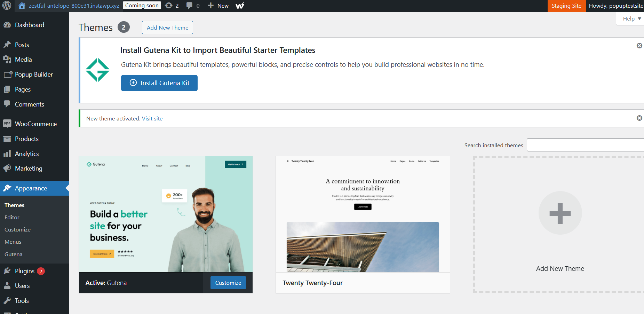Click the plus icon next to New
The width and height of the screenshot is (644, 314).
(x=210, y=6)
